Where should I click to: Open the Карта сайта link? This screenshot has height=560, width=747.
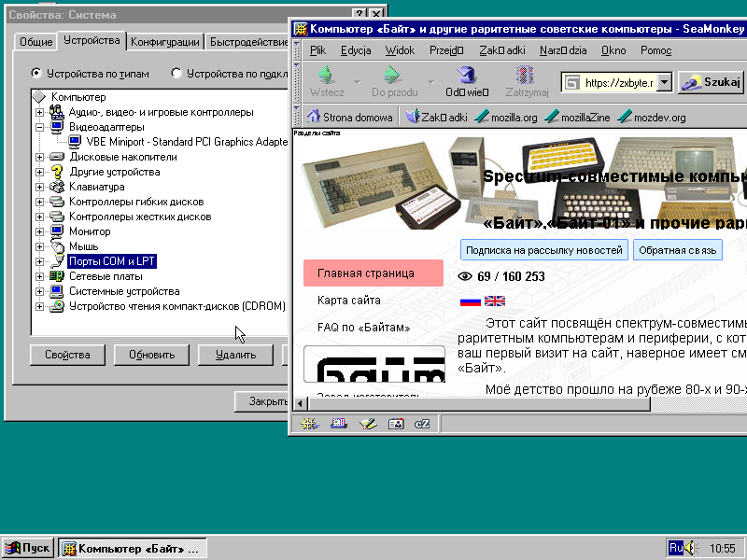(x=348, y=301)
